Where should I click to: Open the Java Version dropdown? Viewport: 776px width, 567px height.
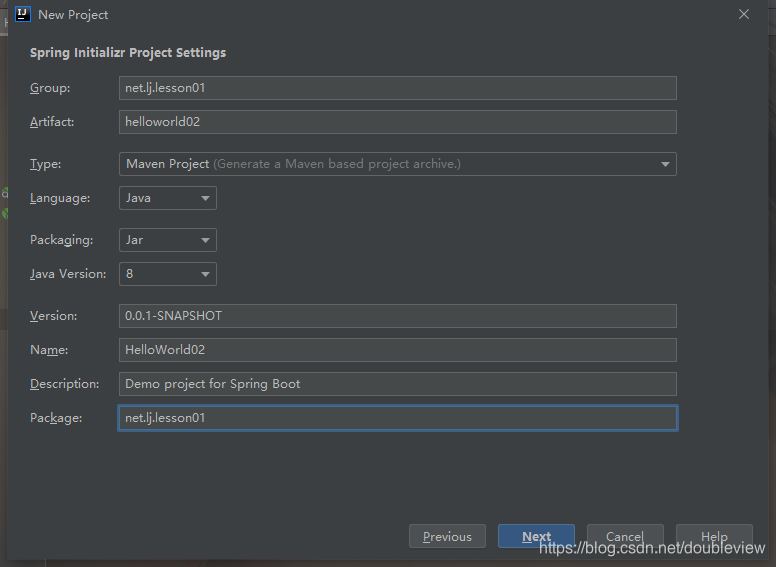coord(168,274)
